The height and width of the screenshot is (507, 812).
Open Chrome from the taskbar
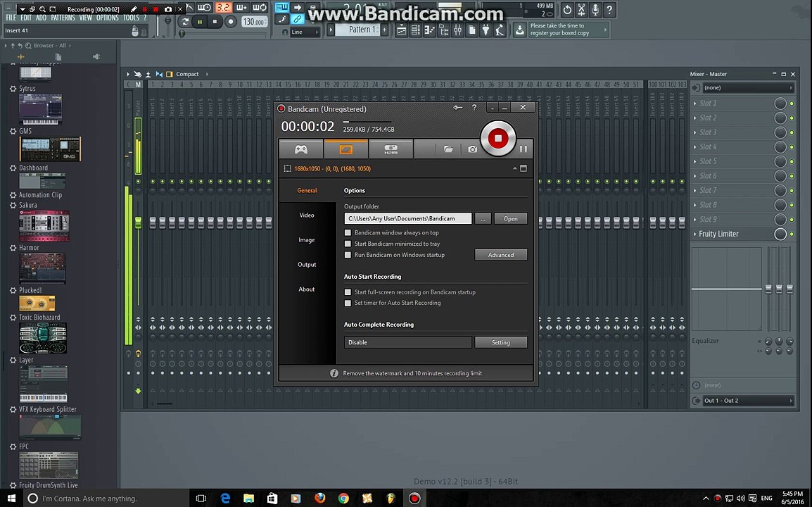pos(343,498)
